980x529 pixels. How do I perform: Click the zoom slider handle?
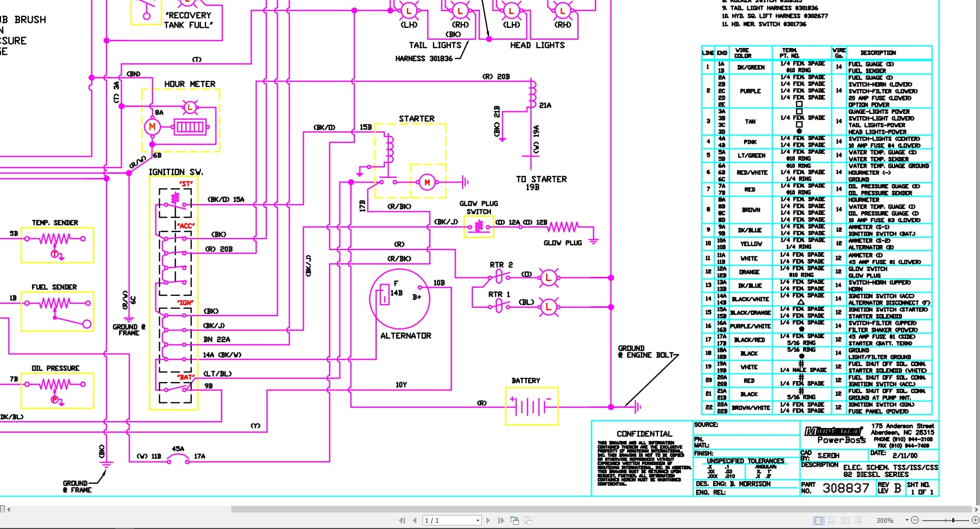click(x=953, y=520)
